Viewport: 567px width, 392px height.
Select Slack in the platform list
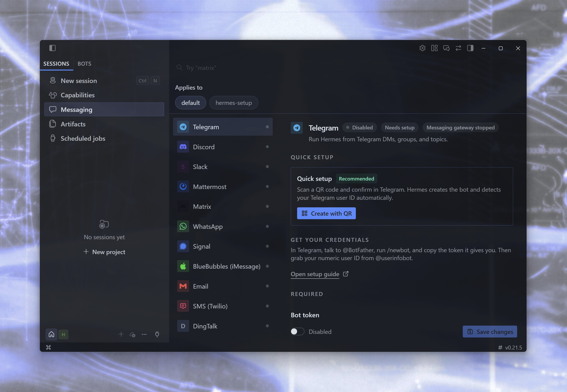(223, 167)
